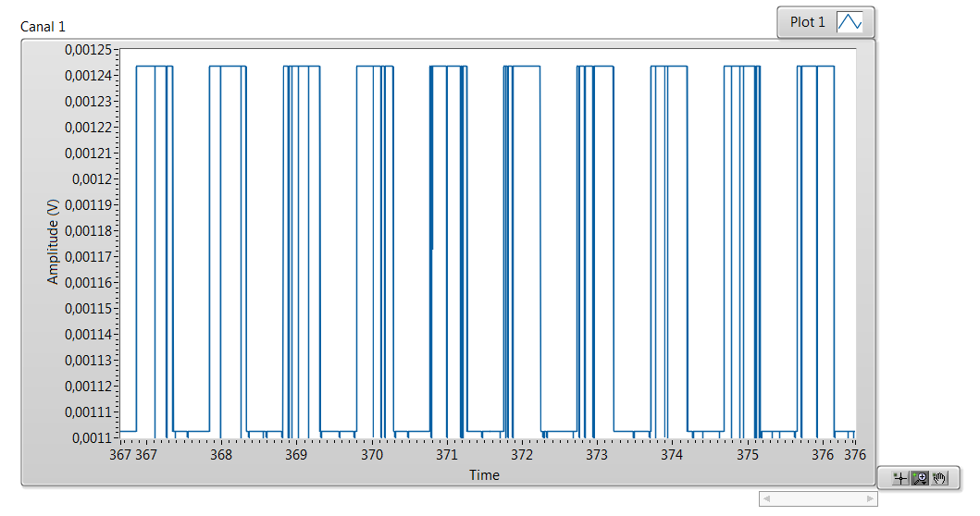980x516 pixels.
Task: Select the cursor movement crosshair tool
Action: click(900, 478)
